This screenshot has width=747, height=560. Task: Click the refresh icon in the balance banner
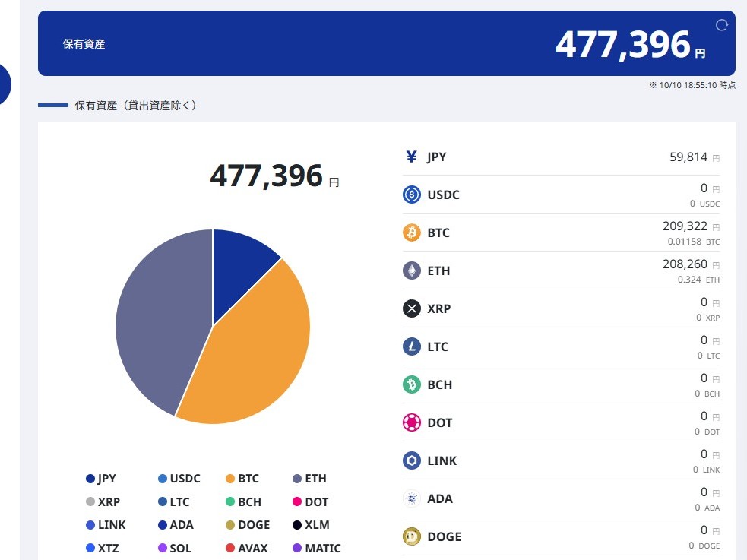pos(722,25)
